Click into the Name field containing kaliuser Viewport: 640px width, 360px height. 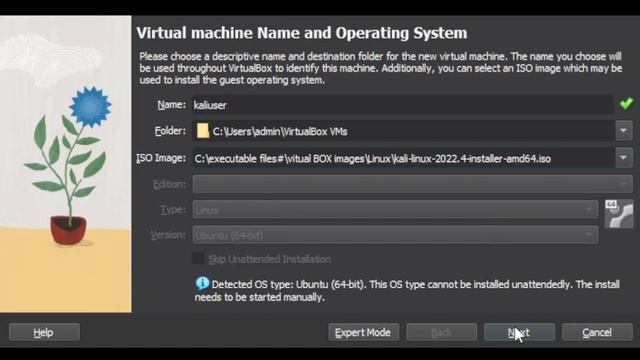[x=402, y=105]
